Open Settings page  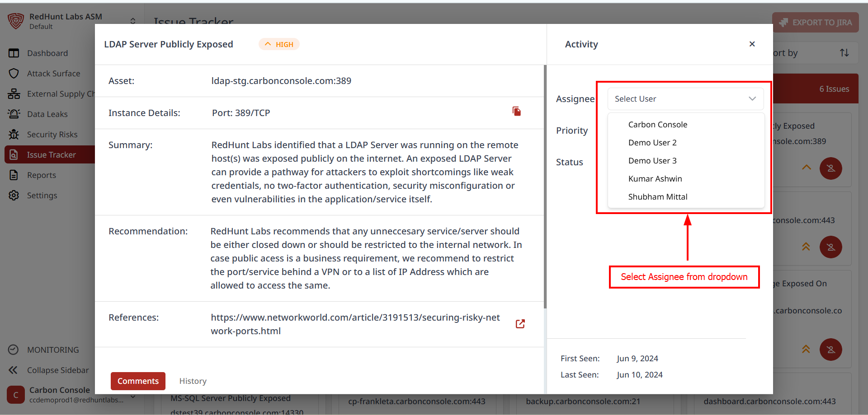(x=42, y=196)
